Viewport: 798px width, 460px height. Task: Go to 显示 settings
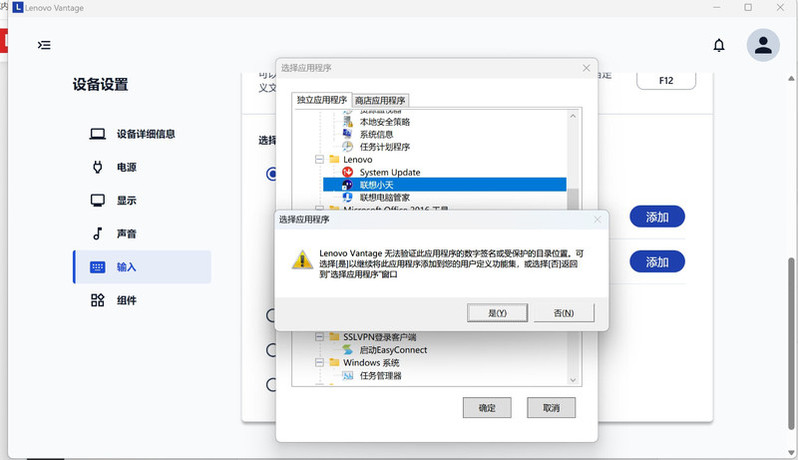[142, 200]
